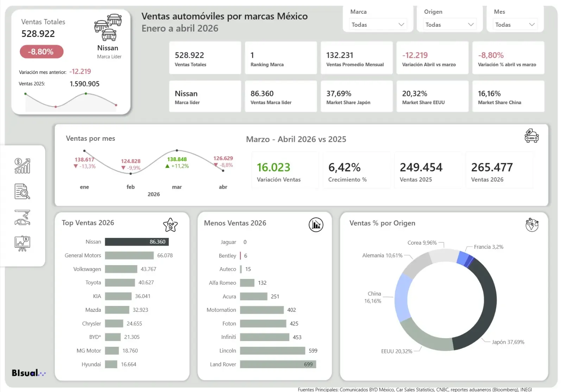Open the Marca dropdown

(378, 24)
